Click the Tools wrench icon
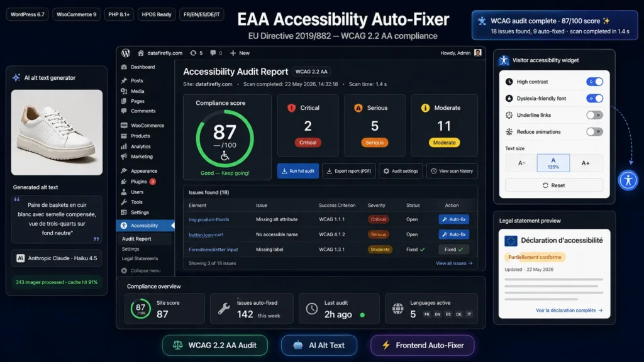 coord(124,202)
